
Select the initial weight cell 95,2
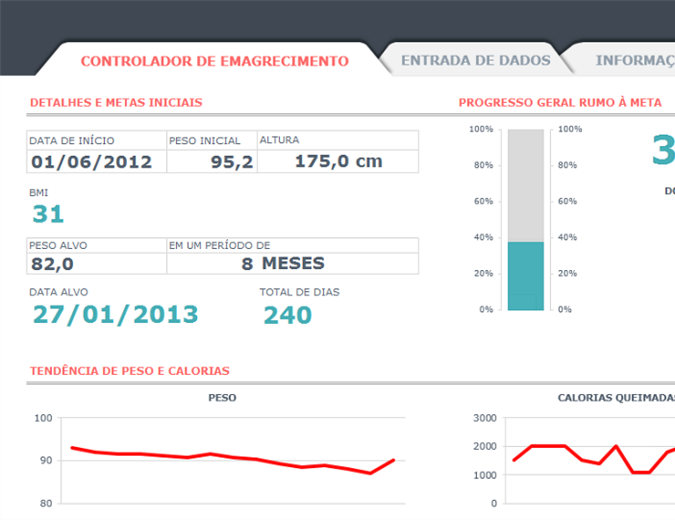tap(212, 162)
